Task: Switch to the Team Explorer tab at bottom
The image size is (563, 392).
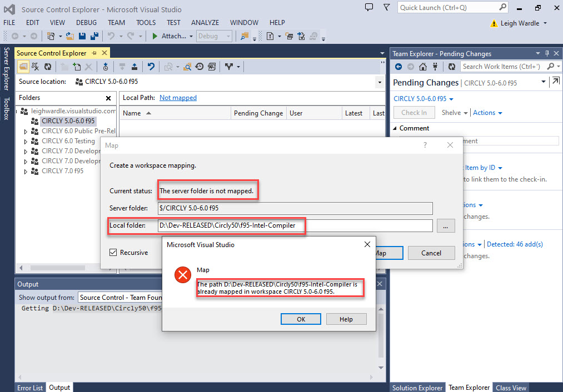Action: (469, 387)
